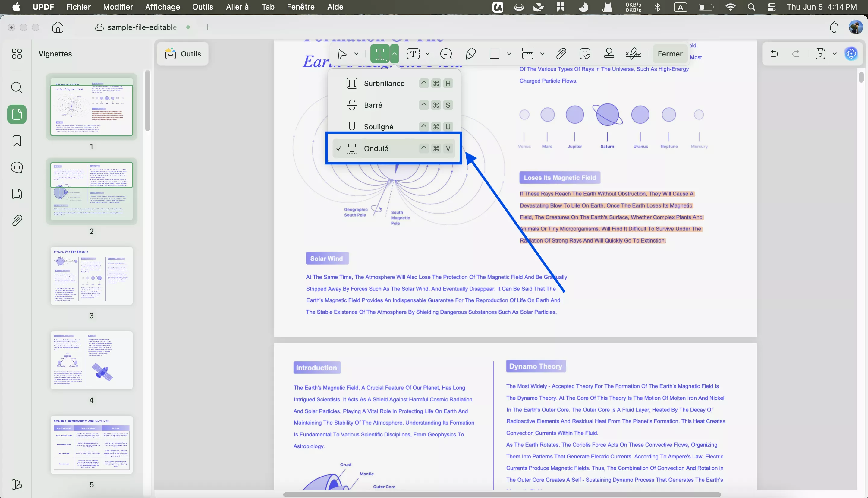Screen dimensions: 868x498
Task: Open the Fenêtre menu
Action: coord(301,7)
